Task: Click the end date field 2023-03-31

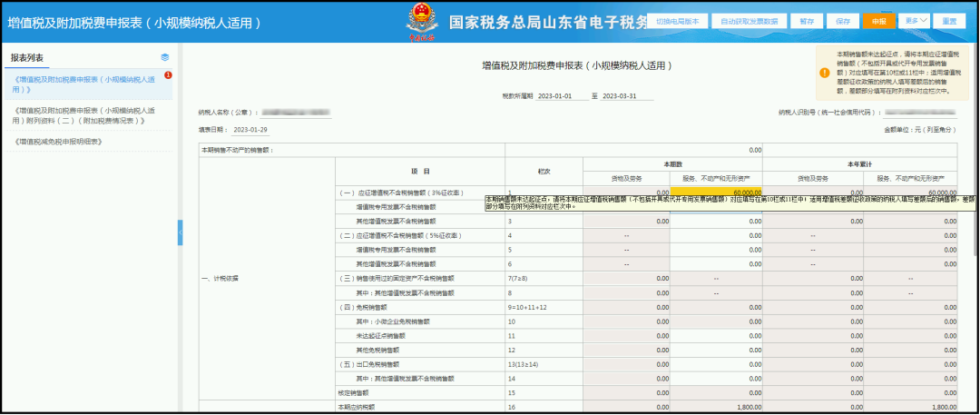Action: 626,96
